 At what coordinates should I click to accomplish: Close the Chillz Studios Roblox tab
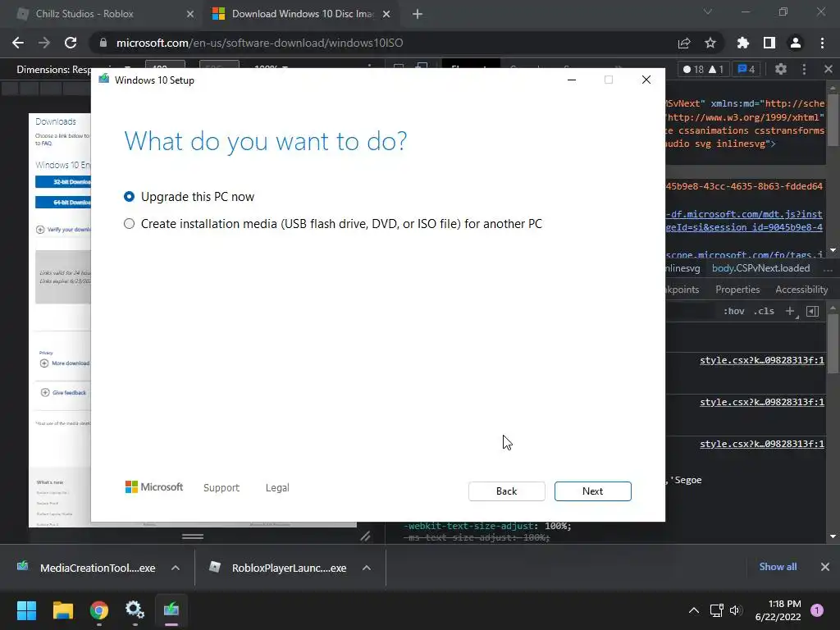pos(189,14)
